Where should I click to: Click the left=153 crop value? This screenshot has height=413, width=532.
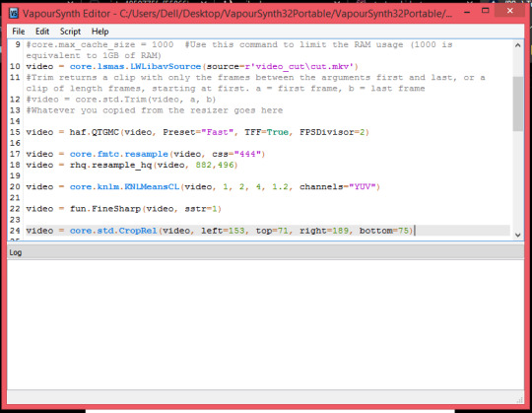click(x=223, y=231)
